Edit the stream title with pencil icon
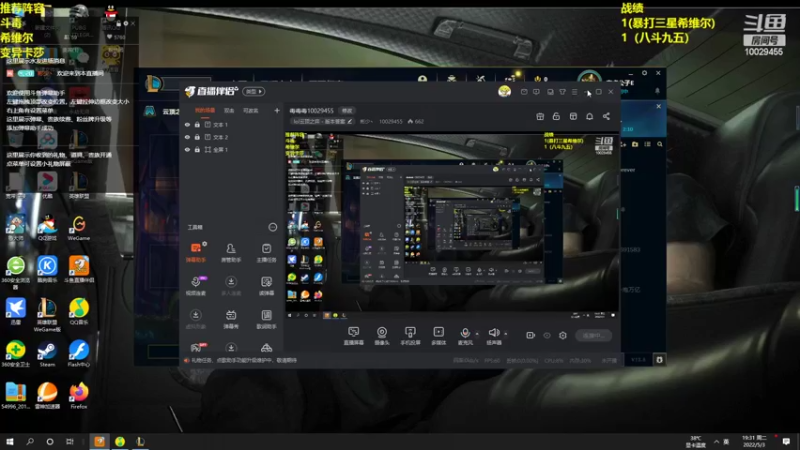800x450 pixels. (349, 121)
